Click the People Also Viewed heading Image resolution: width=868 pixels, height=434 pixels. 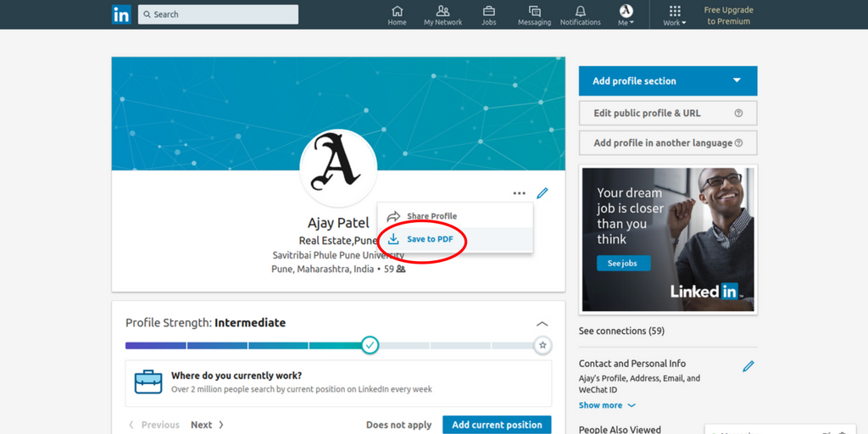point(620,430)
